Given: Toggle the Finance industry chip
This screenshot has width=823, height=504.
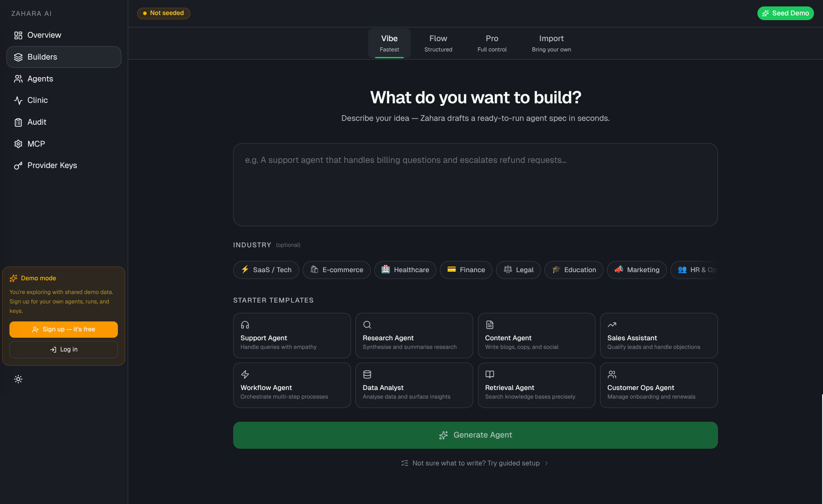Looking at the screenshot, I should tap(466, 270).
